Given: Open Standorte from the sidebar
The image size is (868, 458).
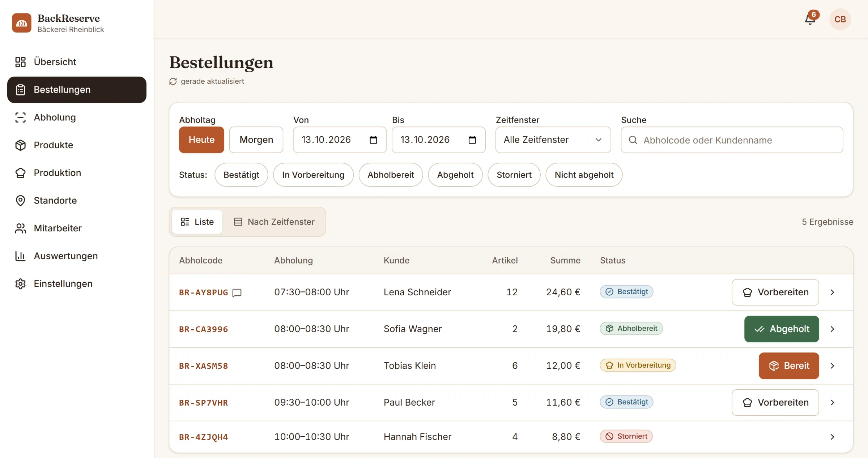Looking at the screenshot, I should point(77,201).
